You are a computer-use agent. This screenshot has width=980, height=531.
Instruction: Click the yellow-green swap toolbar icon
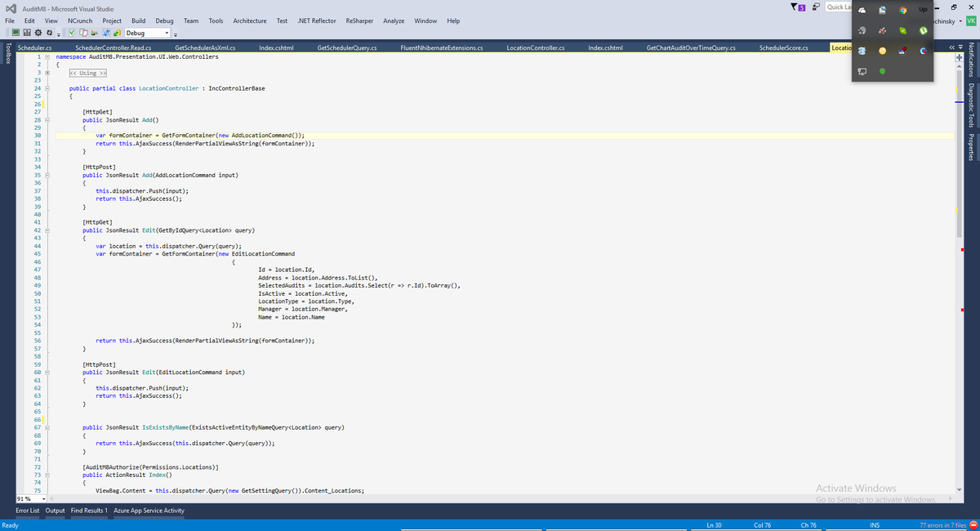[x=118, y=33]
